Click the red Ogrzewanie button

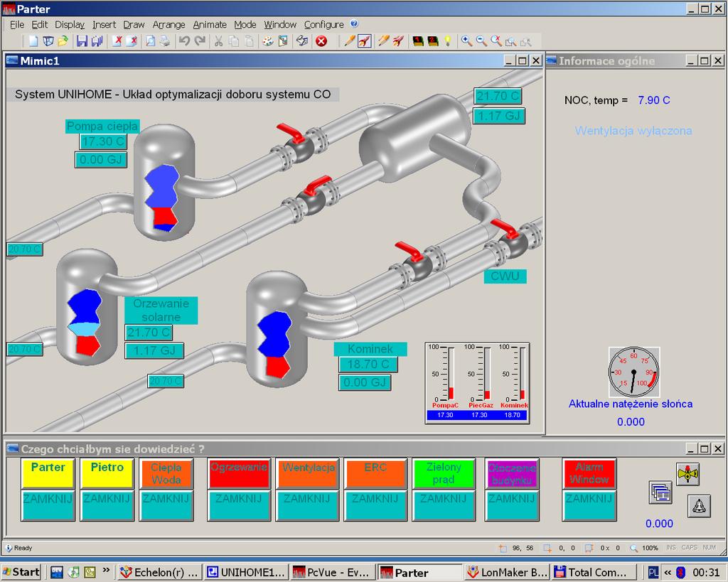[239, 473]
